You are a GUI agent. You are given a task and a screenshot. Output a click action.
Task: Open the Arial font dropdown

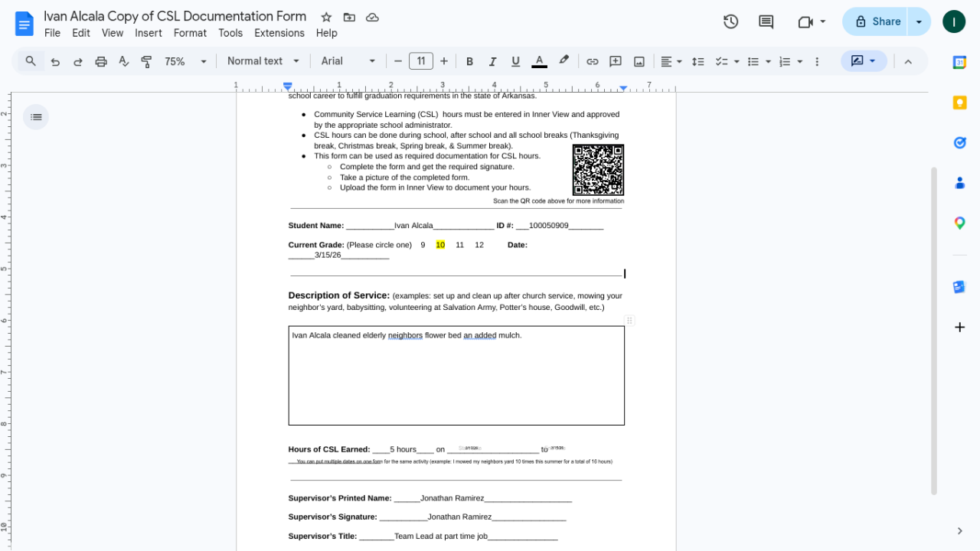pos(348,61)
